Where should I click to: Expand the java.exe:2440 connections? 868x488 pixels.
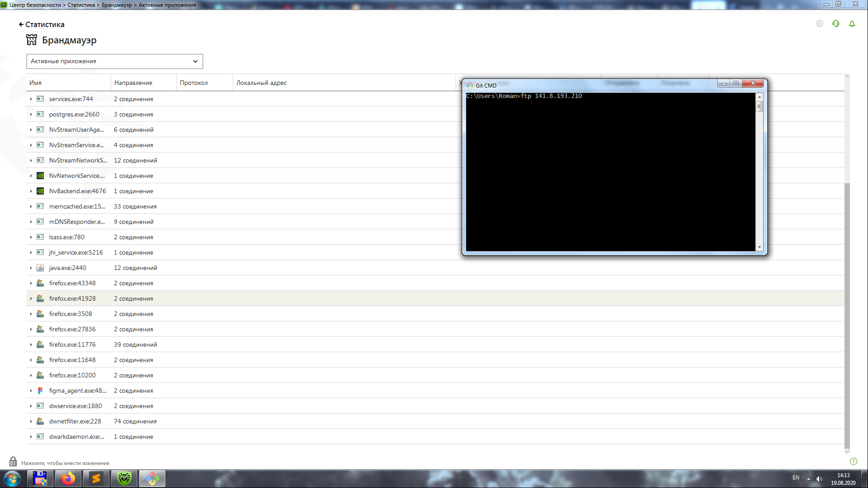click(31, 268)
